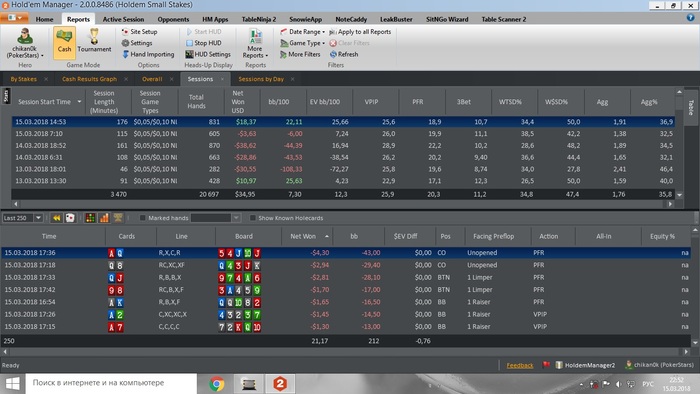Click the red flag status bar icon
Viewport: 700px width, 394px height.
[546, 365]
